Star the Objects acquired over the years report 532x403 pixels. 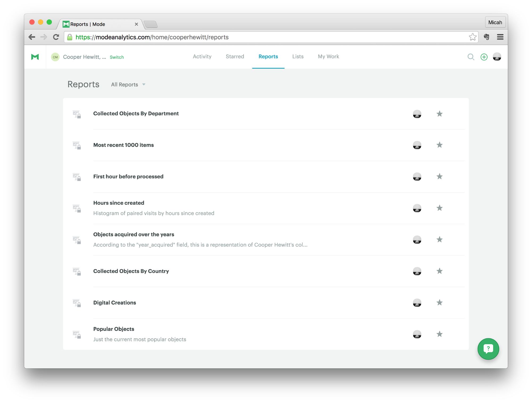tap(439, 239)
